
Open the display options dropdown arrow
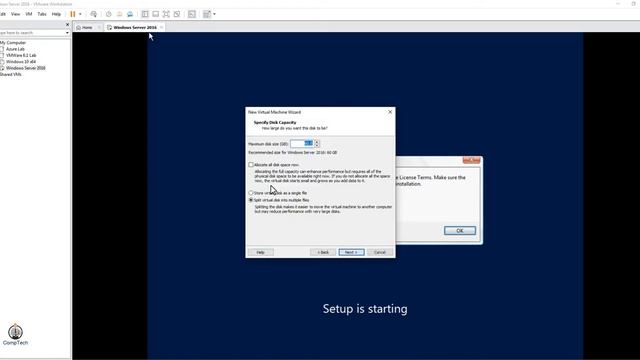click(214, 14)
